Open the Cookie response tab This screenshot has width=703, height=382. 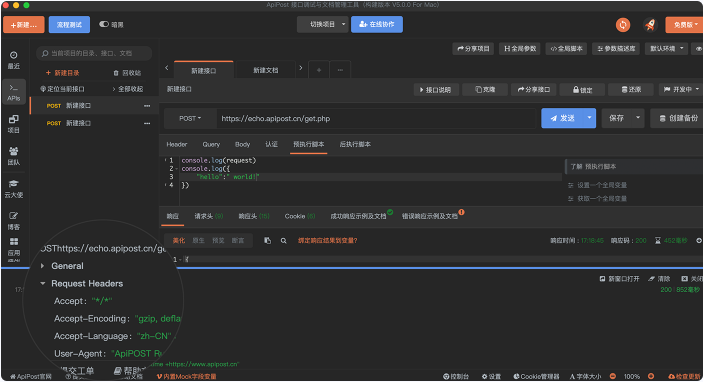(x=300, y=217)
